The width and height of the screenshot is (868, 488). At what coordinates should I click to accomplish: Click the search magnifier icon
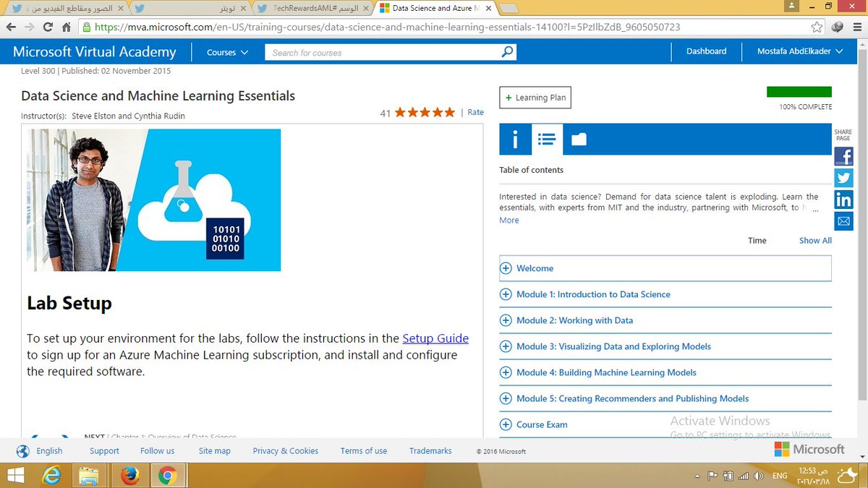tap(508, 52)
